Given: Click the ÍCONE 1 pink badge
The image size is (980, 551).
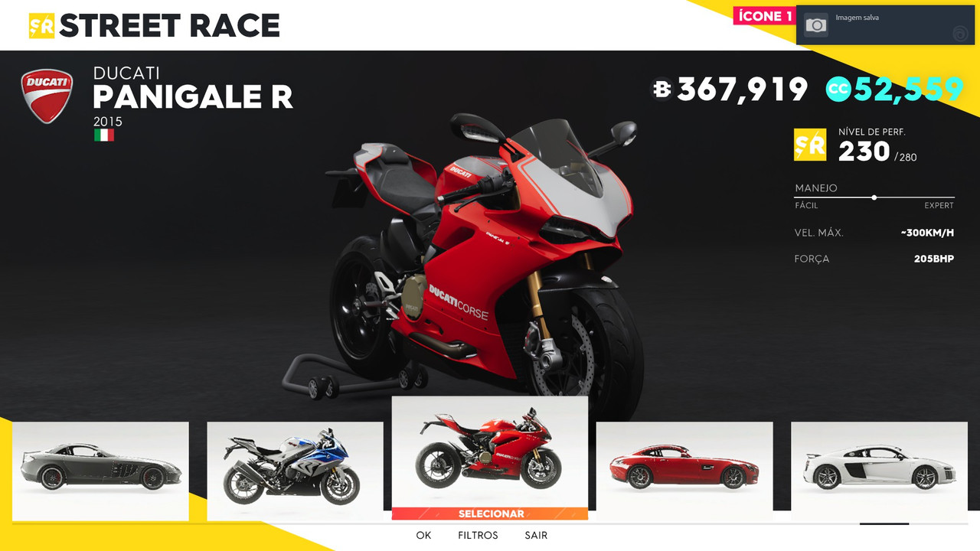Looking at the screenshot, I should coord(763,15).
